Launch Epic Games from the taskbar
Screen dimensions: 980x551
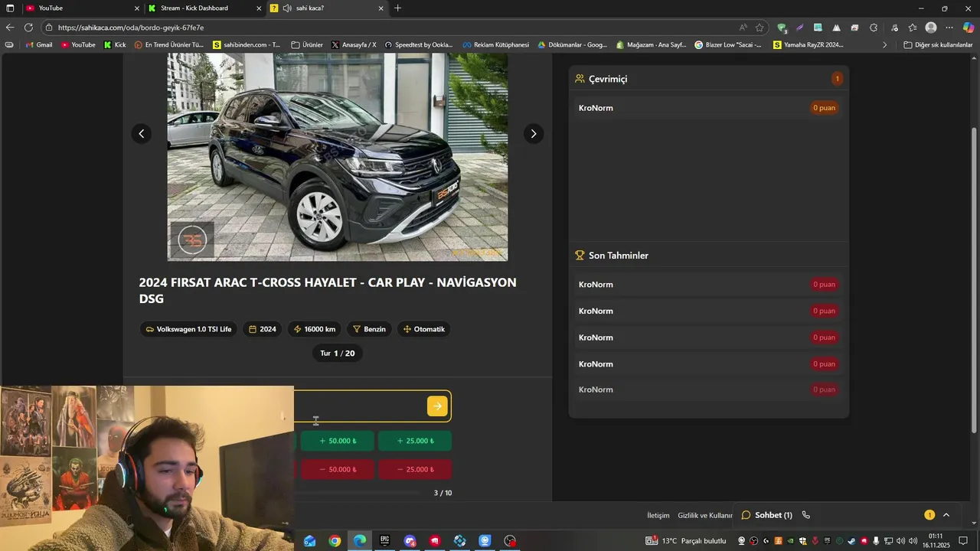click(384, 541)
